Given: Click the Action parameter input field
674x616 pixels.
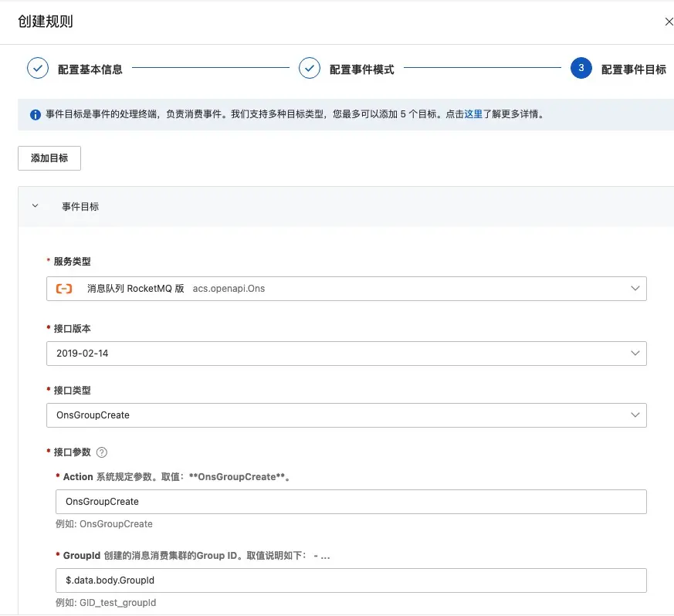Looking at the screenshot, I should [x=351, y=502].
